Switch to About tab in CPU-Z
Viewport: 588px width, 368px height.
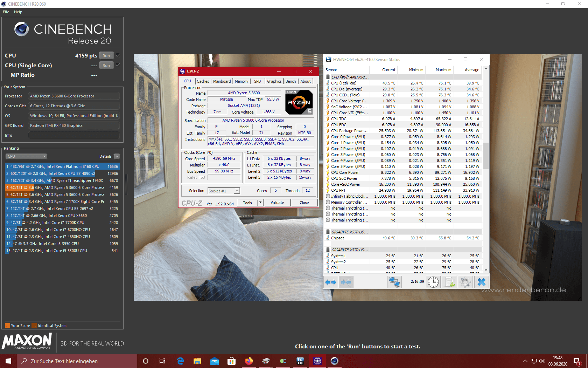[306, 81]
